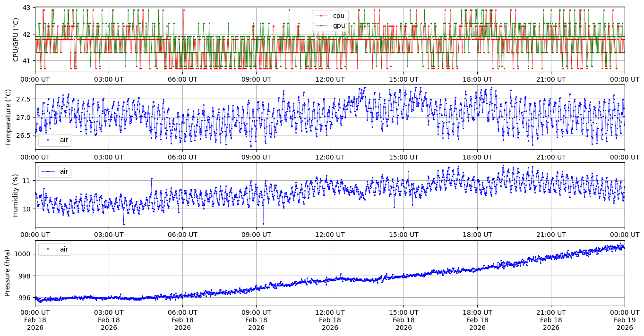Screen dimensions: 644x336
Task: Click the 998 tick on Pressure axis
Action: [25, 276]
